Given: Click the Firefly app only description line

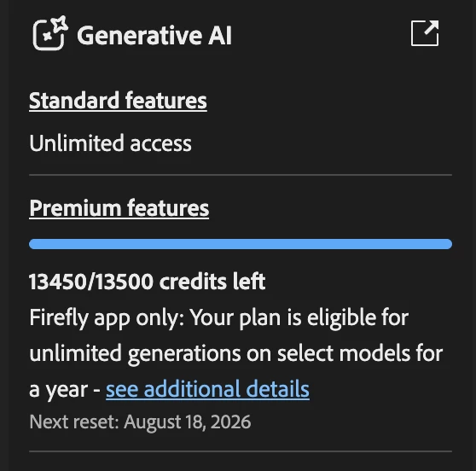Looking at the screenshot, I should 219,318.
